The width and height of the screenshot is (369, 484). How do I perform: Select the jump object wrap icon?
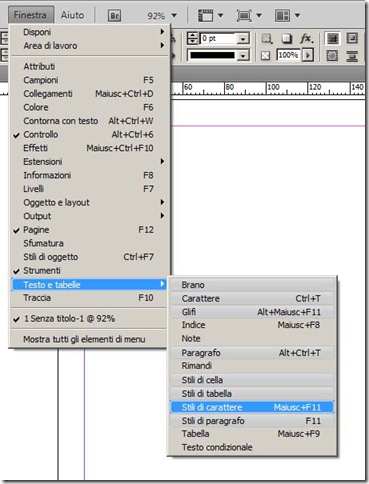(352, 55)
